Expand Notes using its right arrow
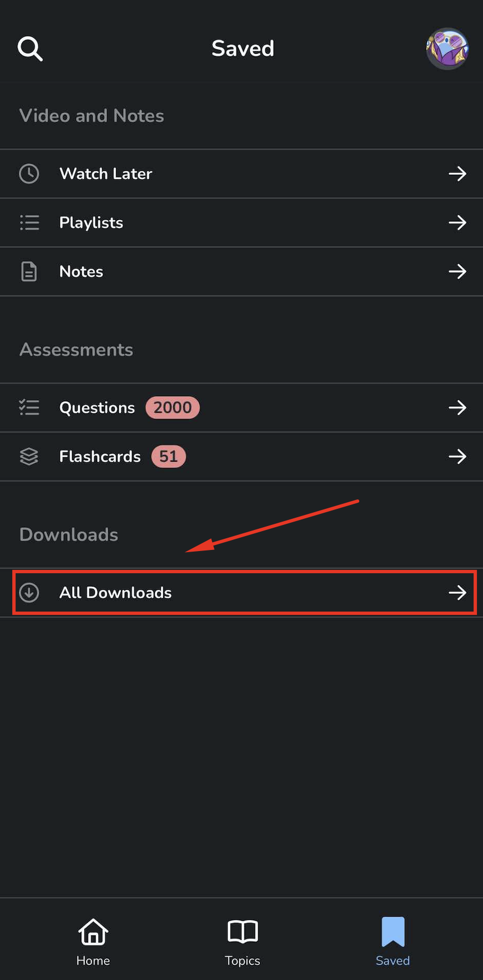483x980 pixels. tap(457, 271)
